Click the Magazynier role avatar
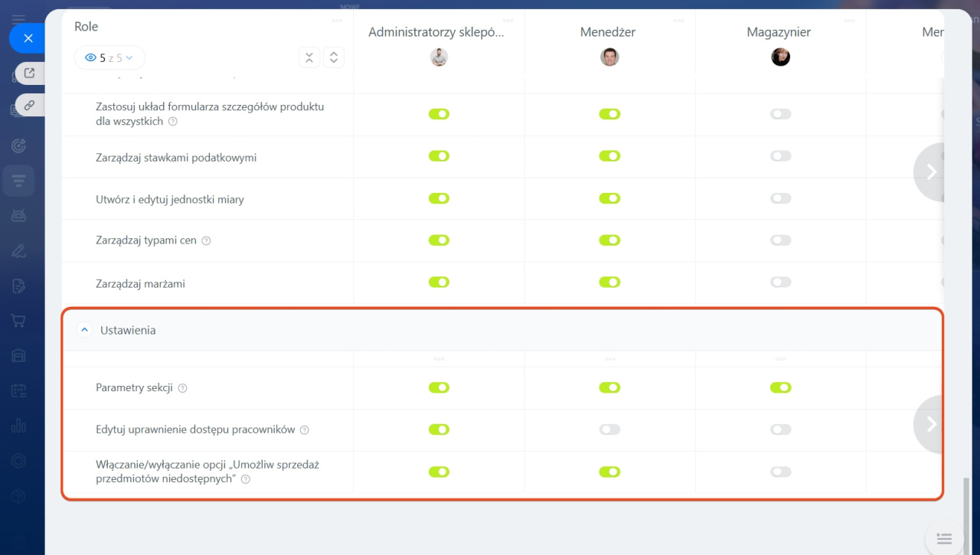The width and height of the screenshot is (980, 555). coord(780,57)
